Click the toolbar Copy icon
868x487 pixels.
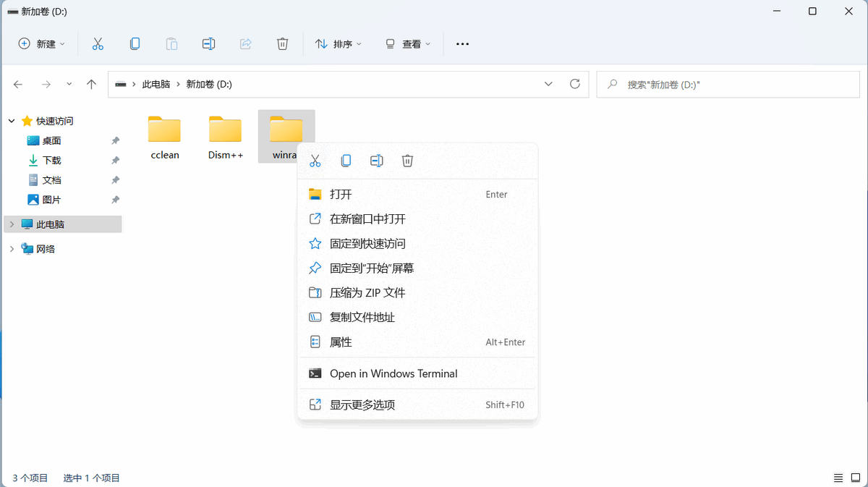(x=135, y=44)
